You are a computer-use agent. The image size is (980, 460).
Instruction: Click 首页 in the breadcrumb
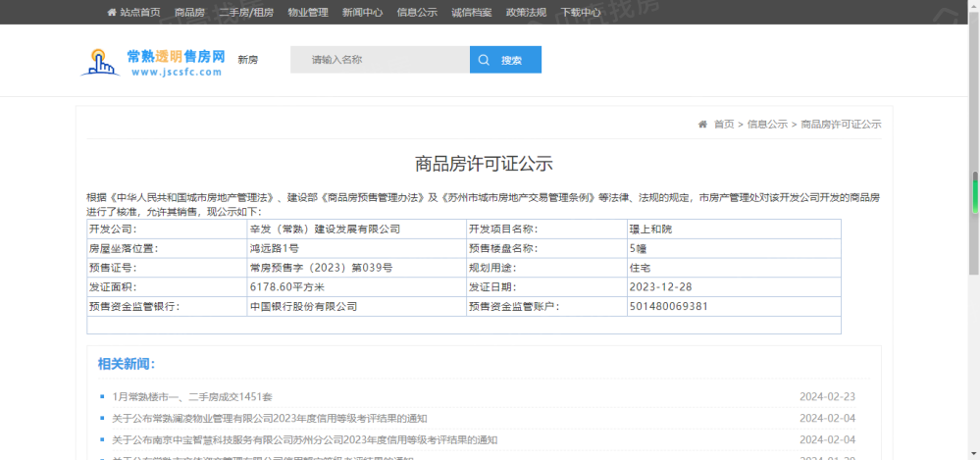724,125
